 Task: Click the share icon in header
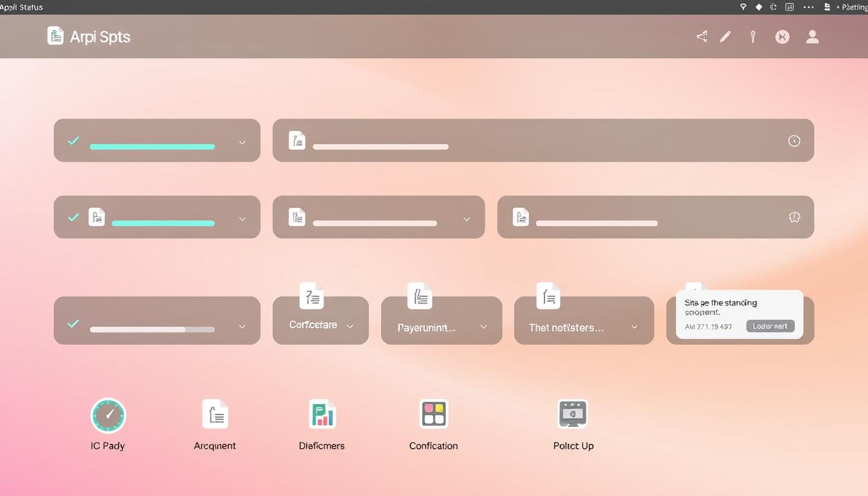pos(702,37)
